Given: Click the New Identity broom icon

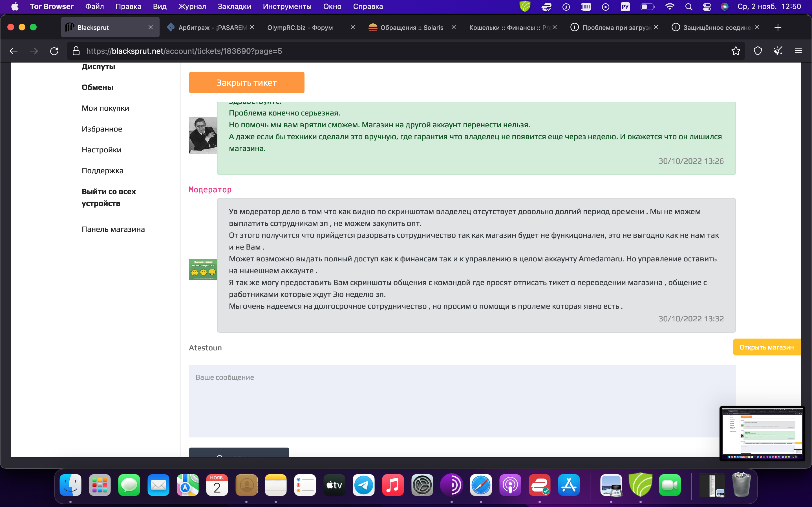Looking at the screenshot, I should (778, 51).
